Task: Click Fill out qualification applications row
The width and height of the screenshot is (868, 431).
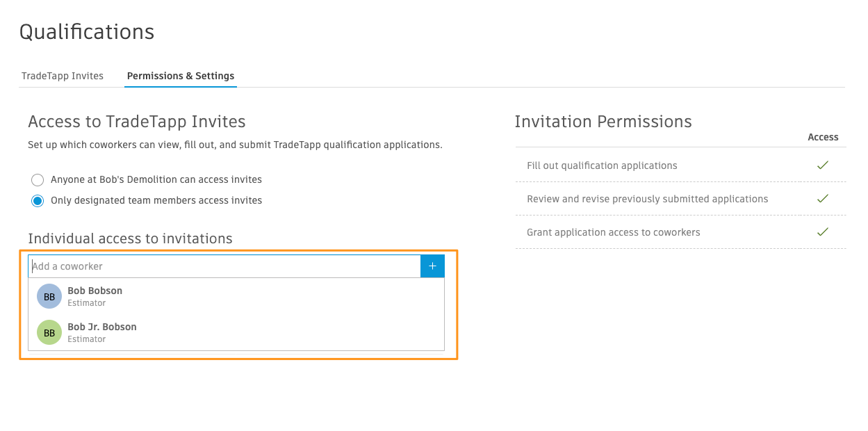Action: (x=681, y=165)
